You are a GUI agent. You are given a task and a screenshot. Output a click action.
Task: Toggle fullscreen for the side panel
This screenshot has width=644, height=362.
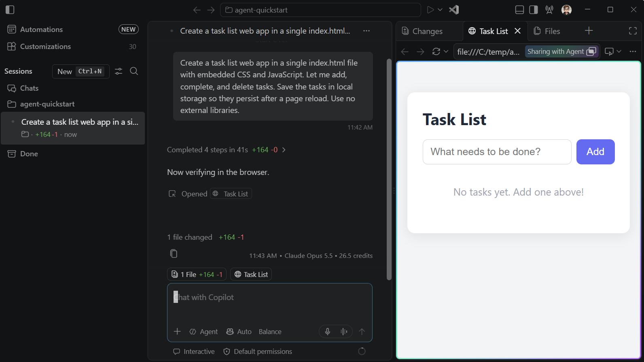point(633,31)
